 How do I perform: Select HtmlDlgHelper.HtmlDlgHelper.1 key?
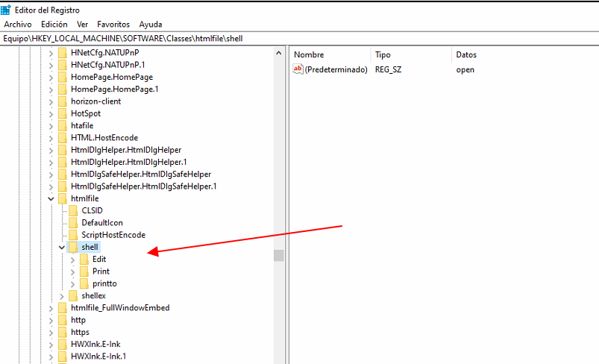coord(129,162)
